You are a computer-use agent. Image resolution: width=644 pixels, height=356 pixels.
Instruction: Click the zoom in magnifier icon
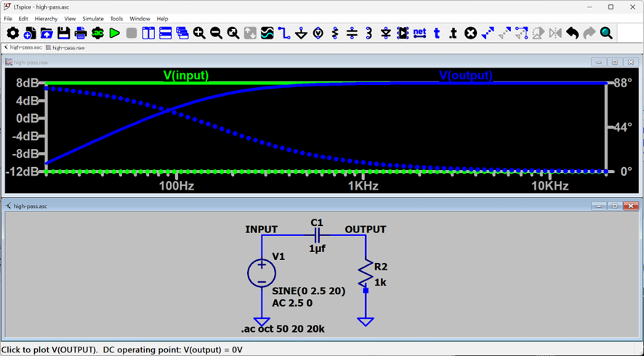199,33
